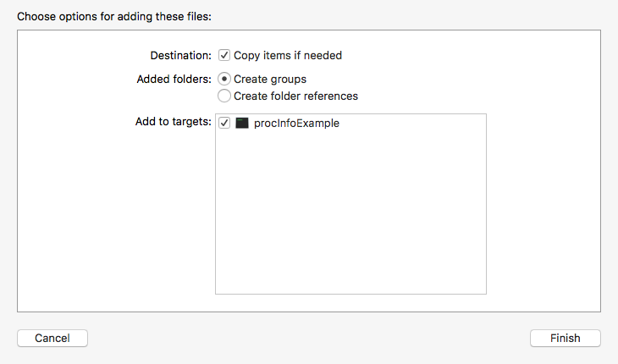Viewport: 618px width, 364px height.
Task: Click the procInfoExample target name text
Action: coord(296,123)
